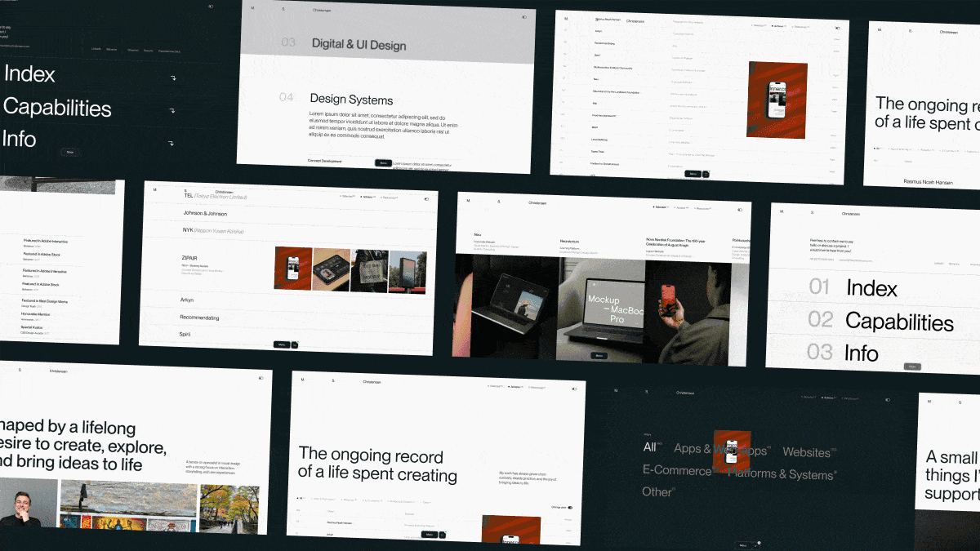Screen dimensions: 980x551
Task: Toggle theme switch in the MacBook gallery panel
Action: (740, 209)
